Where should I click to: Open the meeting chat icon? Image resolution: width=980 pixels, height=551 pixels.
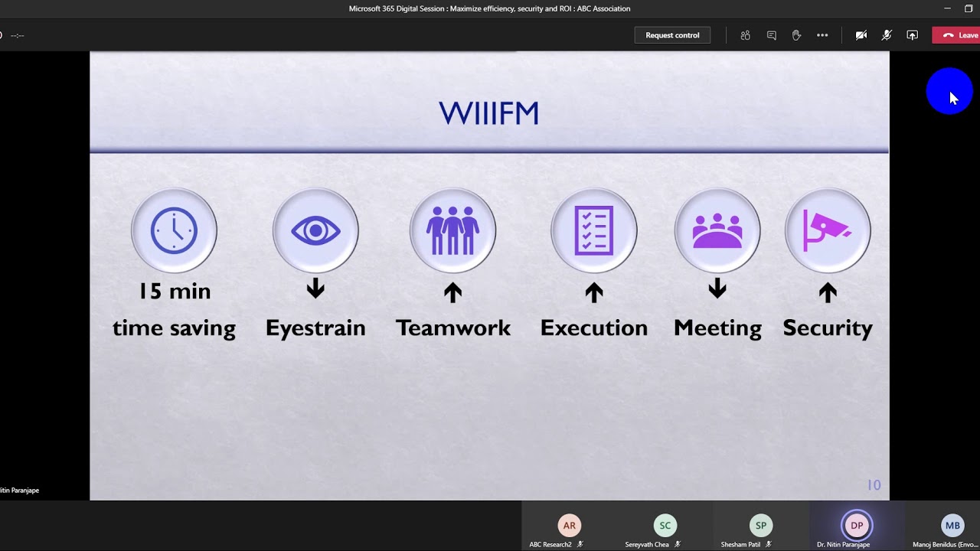[x=771, y=35]
